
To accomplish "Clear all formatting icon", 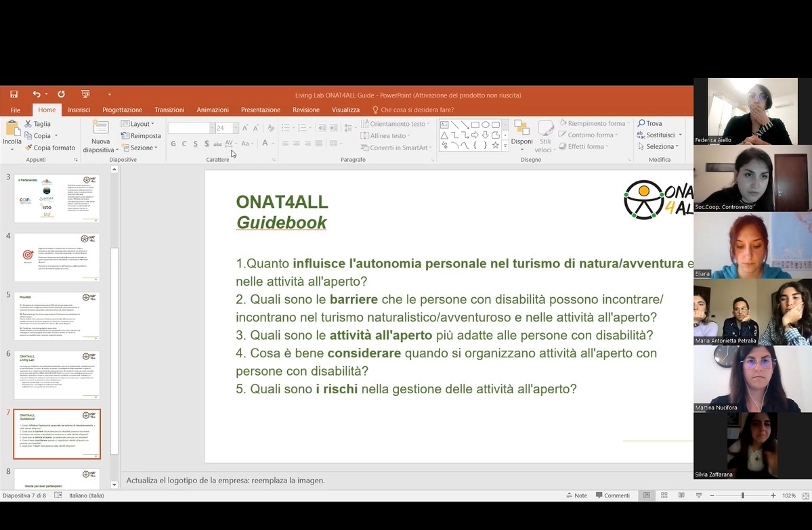I will click(271, 128).
